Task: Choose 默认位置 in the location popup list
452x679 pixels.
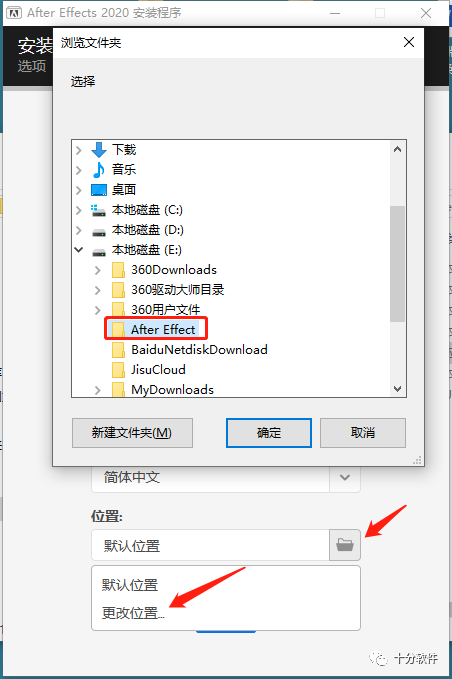Action: click(130, 585)
